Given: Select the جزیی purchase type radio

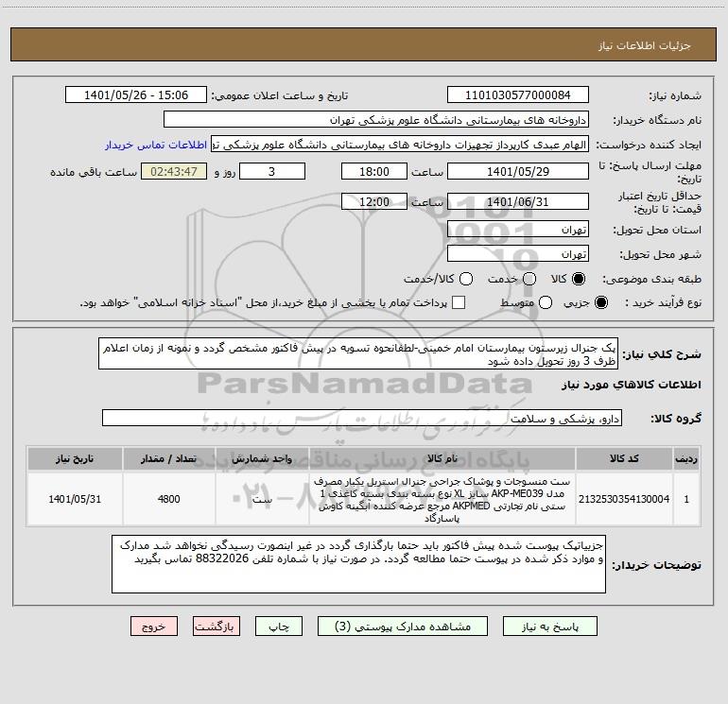Looking at the screenshot, I should tap(600, 302).
